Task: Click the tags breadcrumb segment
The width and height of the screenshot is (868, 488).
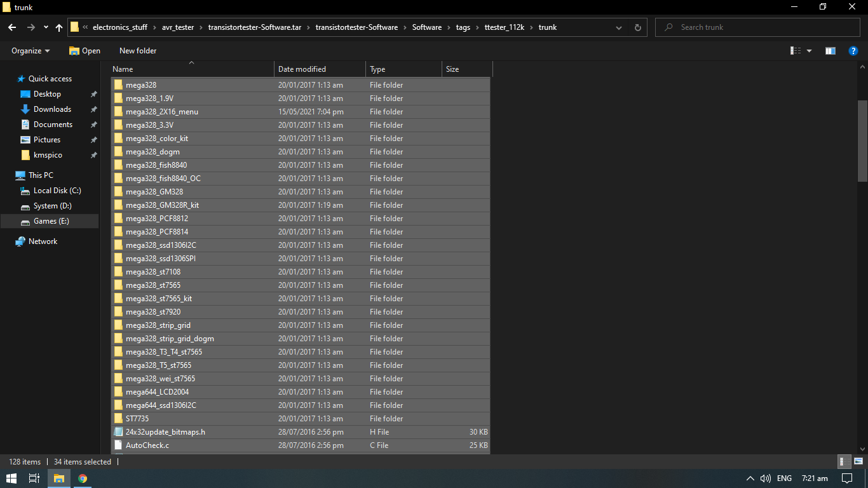Action: tap(463, 27)
